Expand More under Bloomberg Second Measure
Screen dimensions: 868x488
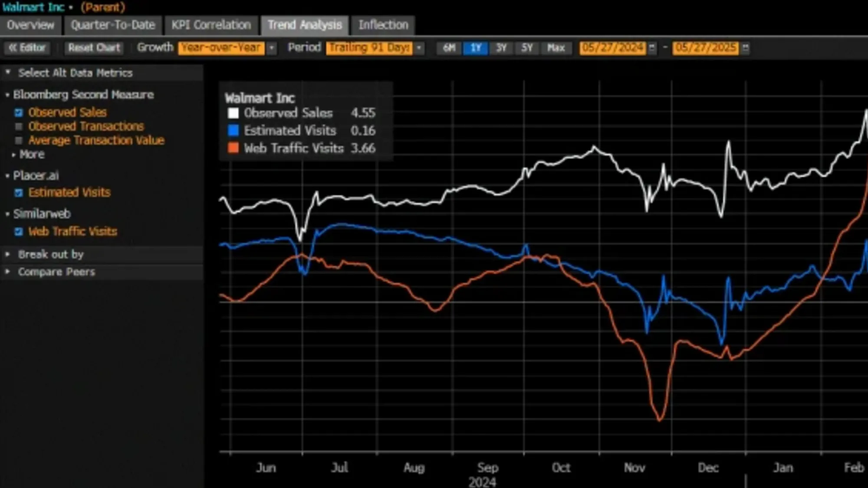click(31, 154)
